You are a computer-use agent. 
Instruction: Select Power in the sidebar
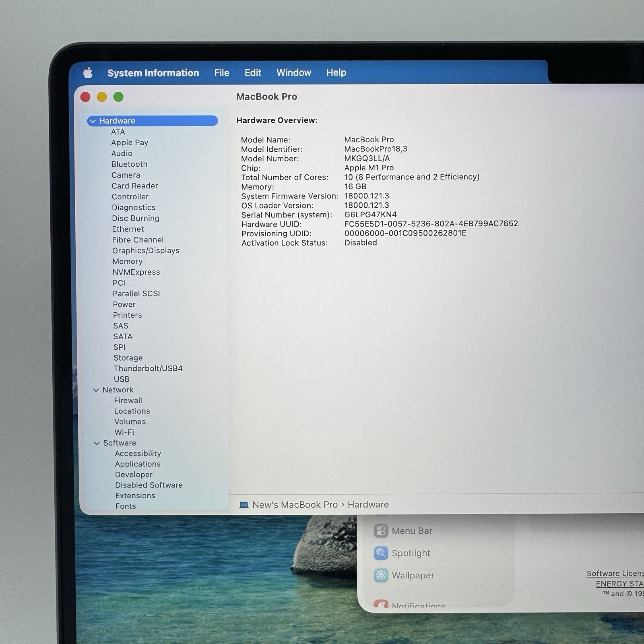(x=124, y=305)
